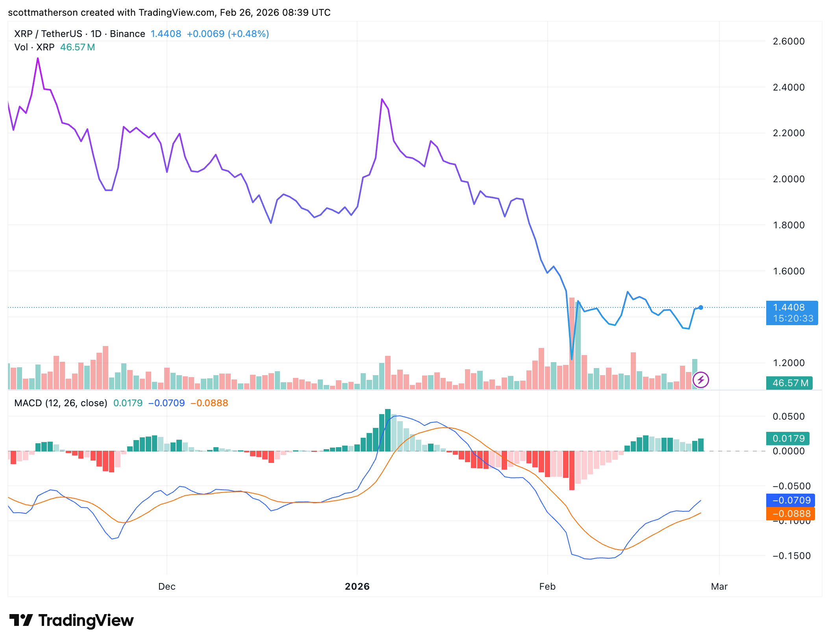Click the purple lightning instant-trading icon
The width and height of the screenshot is (830, 644).
tap(700, 380)
